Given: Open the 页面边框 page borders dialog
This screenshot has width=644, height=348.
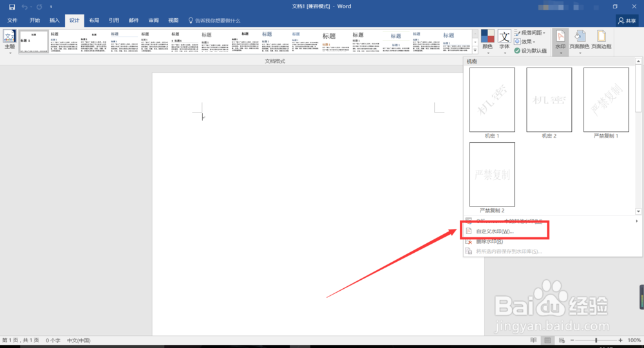Looking at the screenshot, I should coord(601,41).
